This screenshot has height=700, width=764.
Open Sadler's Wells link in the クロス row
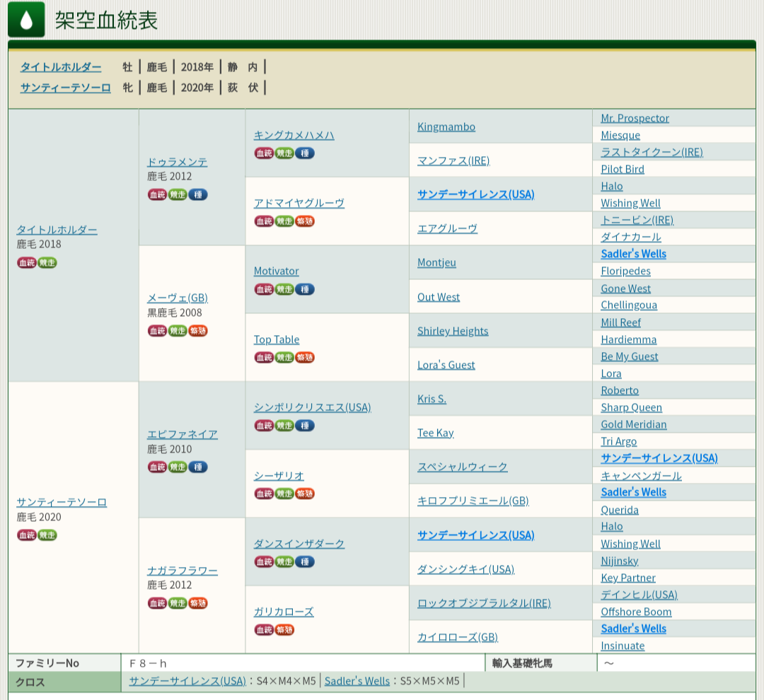357,681
